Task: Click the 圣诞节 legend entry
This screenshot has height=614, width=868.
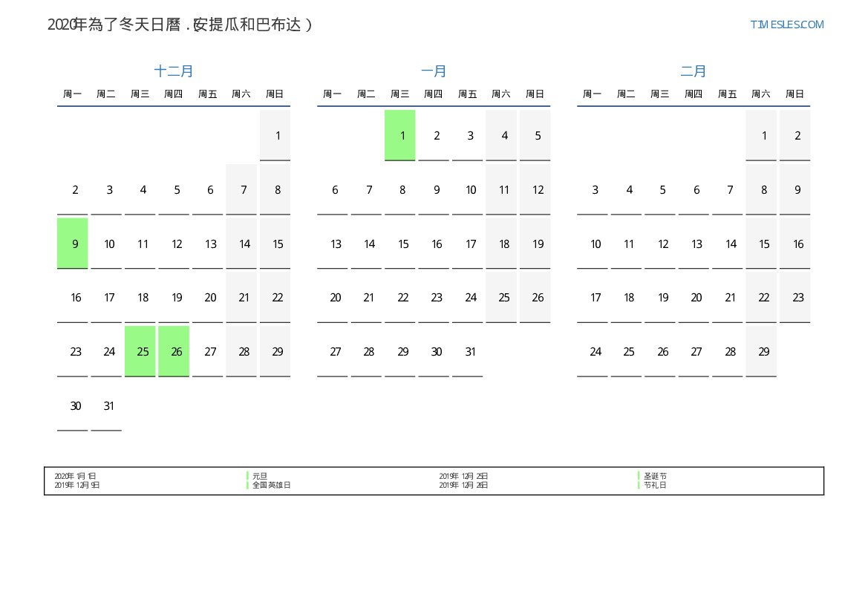Action: tap(655, 476)
